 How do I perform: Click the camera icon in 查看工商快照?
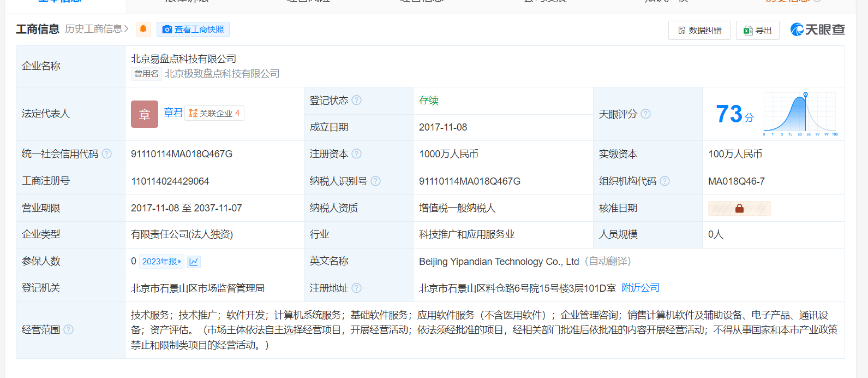pyautogui.click(x=167, y=29)
